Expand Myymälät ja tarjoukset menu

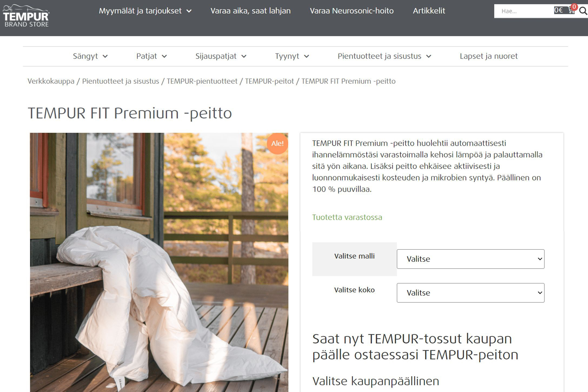[x=145, y=11]
